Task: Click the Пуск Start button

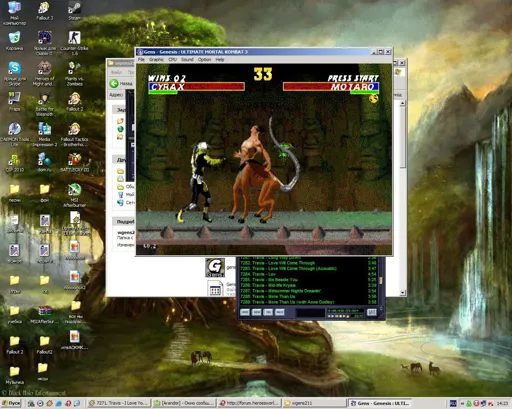Action: (11, 403)
